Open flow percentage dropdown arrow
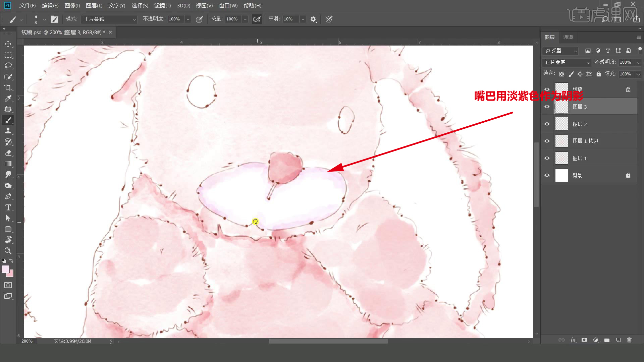Viewport: 644px width, 362px height. coord(245,19)
